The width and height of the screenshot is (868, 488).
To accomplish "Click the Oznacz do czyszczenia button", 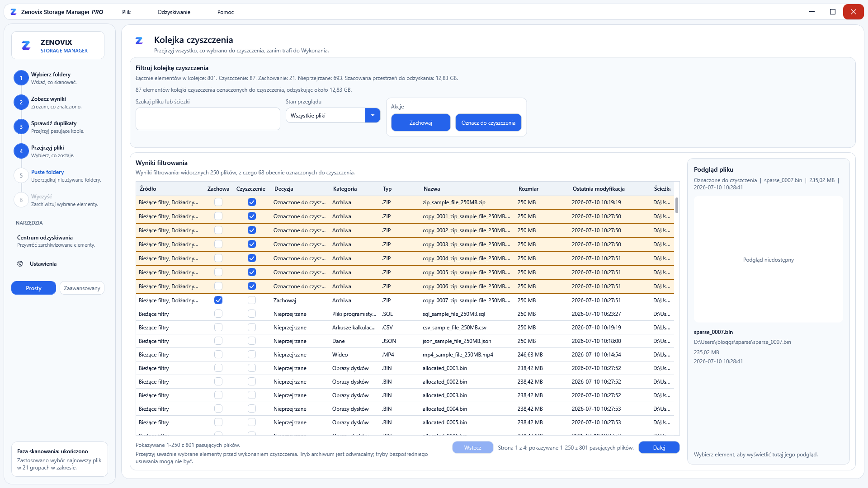I will click(x=488, y=123).
